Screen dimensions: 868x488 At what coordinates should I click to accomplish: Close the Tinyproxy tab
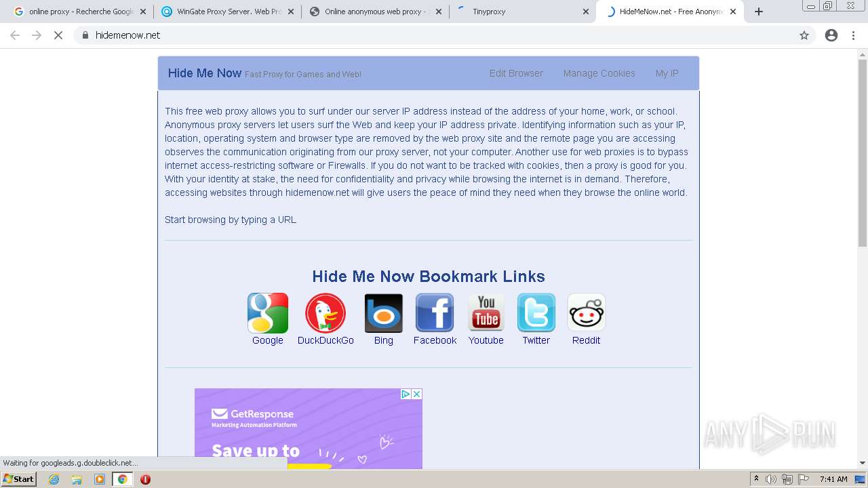586,12
